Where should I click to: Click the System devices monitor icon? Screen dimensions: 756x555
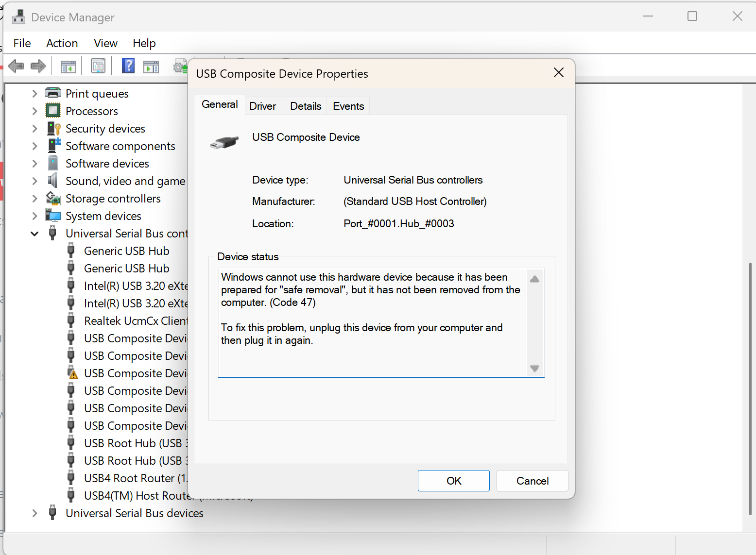click(53, 216)
